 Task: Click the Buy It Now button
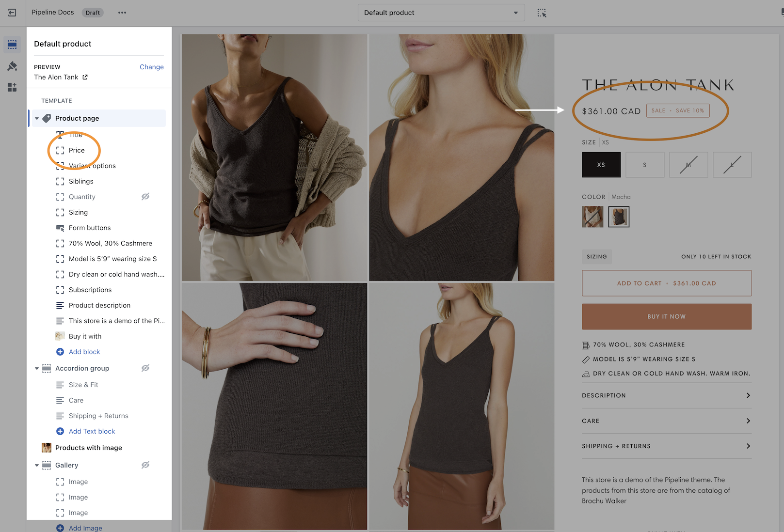click(666, 316)
